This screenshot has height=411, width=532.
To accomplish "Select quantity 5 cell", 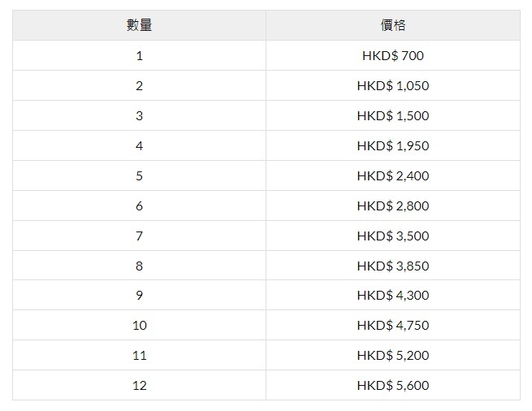I will [139, 176].
